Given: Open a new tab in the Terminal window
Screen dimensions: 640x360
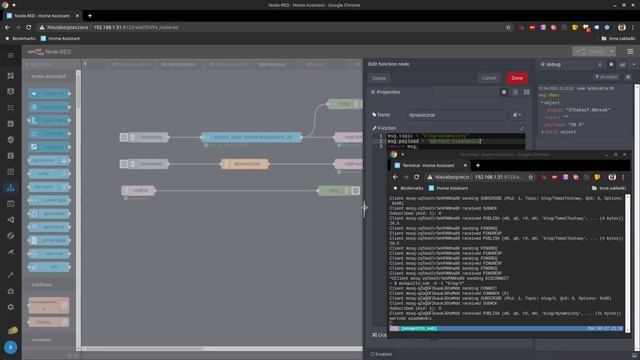Looking at the screenshot, I should 478,166.
